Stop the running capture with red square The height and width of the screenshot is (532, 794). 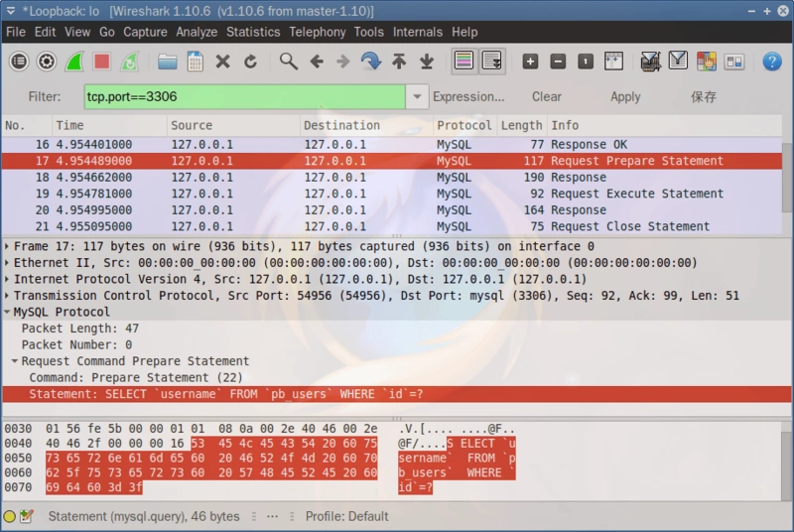[102, 62]
